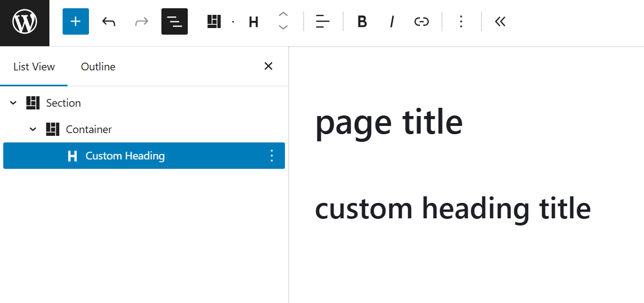
Task: Select the List View tab
Action: pos(34,67)
